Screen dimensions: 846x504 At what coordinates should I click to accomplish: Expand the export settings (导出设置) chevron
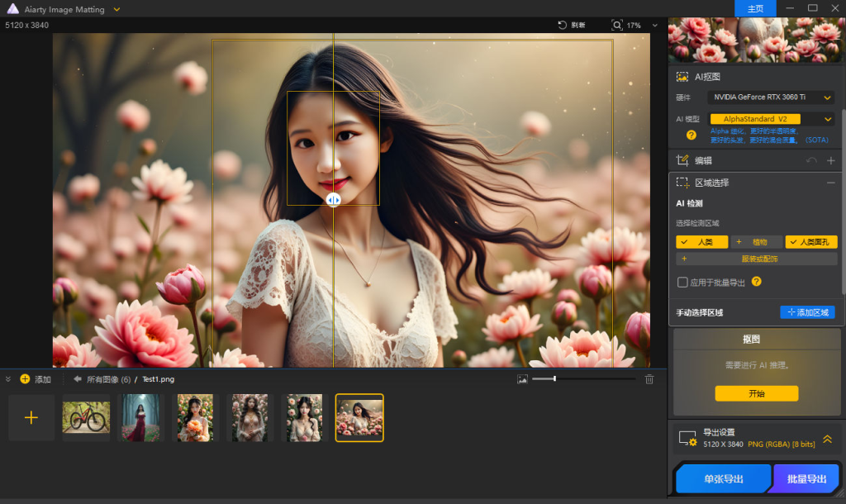point(827,439)
